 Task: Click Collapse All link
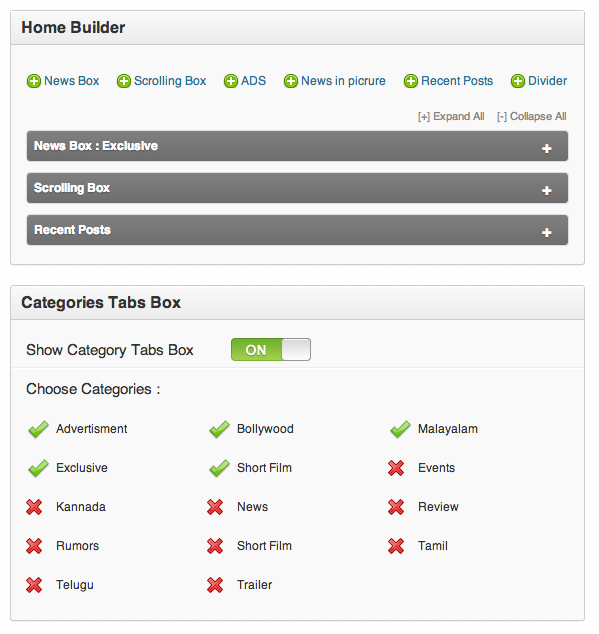pyautogui.click(x=531, y=116)
